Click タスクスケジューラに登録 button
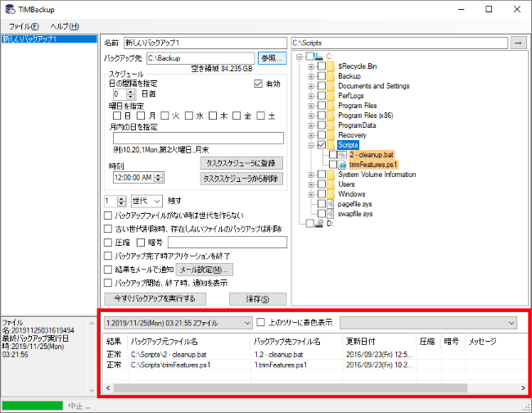The width and height of the screenshot is (532, 413). (x=241, y=163)
